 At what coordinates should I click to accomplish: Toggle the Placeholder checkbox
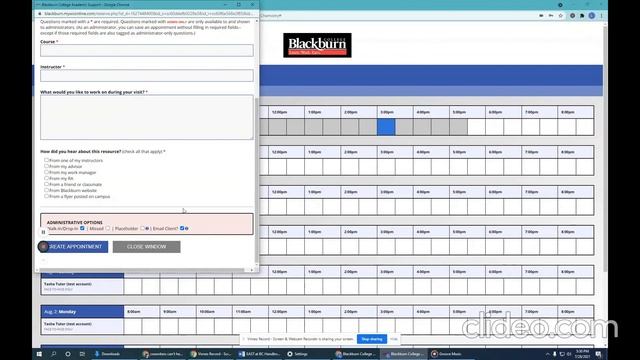pos(142,228)
